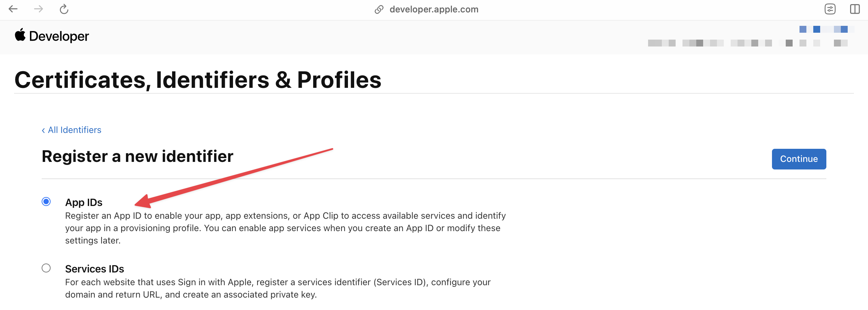
Task: Click the Developer wordmark in the header
Action: point(59,35)
